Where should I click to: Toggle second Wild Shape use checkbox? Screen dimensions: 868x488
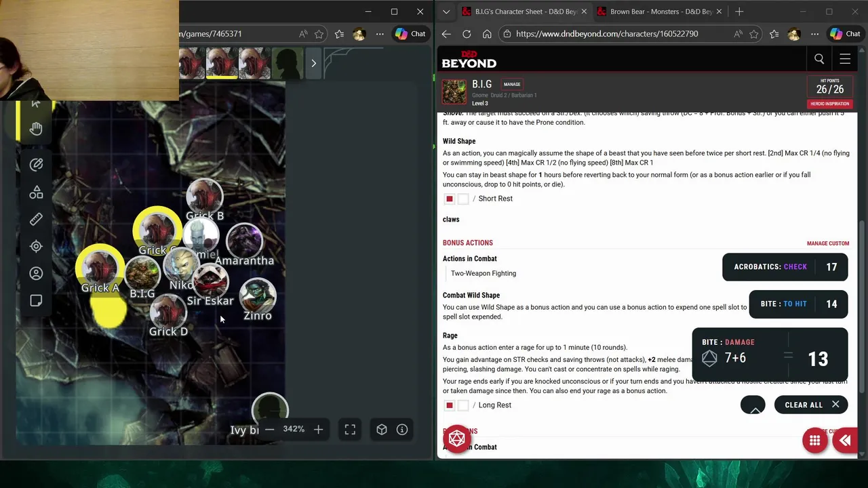pos(463,199)
